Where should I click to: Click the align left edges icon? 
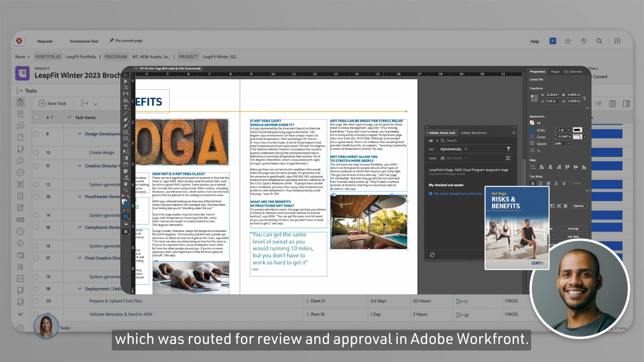(x=542, y=167)
